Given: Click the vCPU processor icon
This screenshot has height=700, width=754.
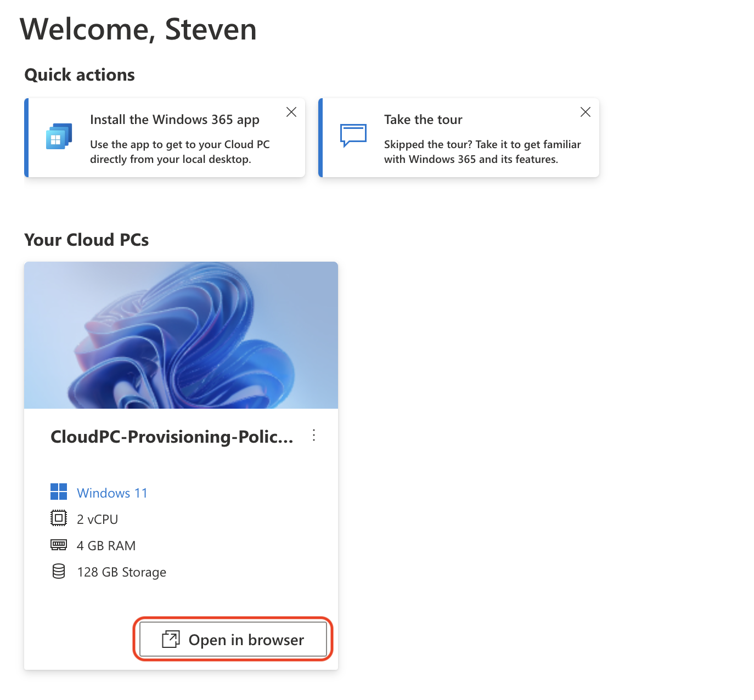Looking at the screenshot, I should coord(59,518).
